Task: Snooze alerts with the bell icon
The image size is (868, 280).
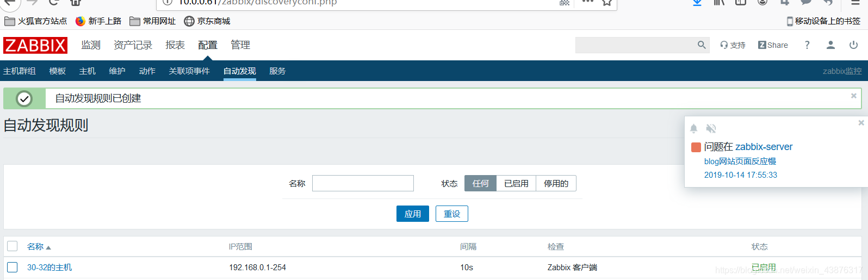Action: coord(693,128)
